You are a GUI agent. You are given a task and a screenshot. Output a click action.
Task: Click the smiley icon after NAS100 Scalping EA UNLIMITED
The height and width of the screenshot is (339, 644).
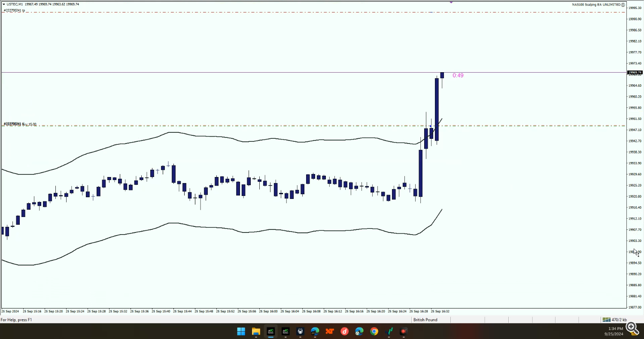click(x=623, y=4)
